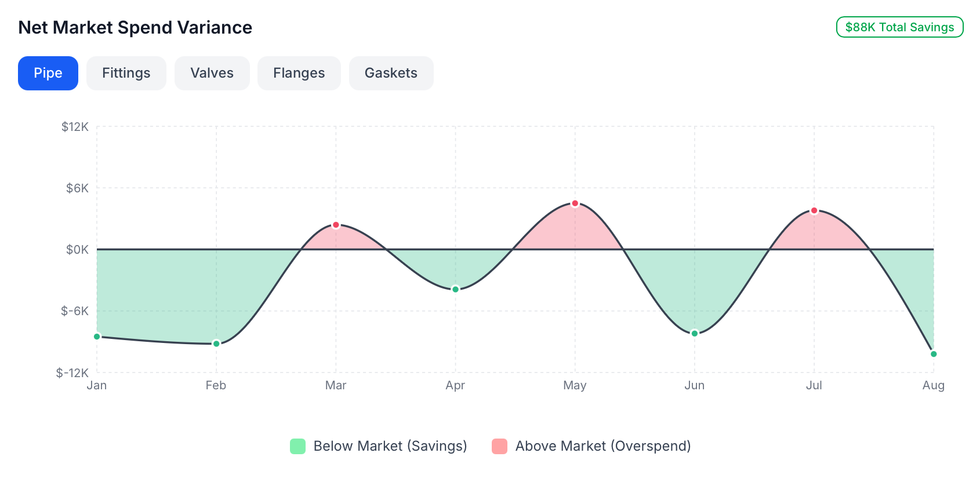
Task: Click the green data point at June low
Action: 695,333
